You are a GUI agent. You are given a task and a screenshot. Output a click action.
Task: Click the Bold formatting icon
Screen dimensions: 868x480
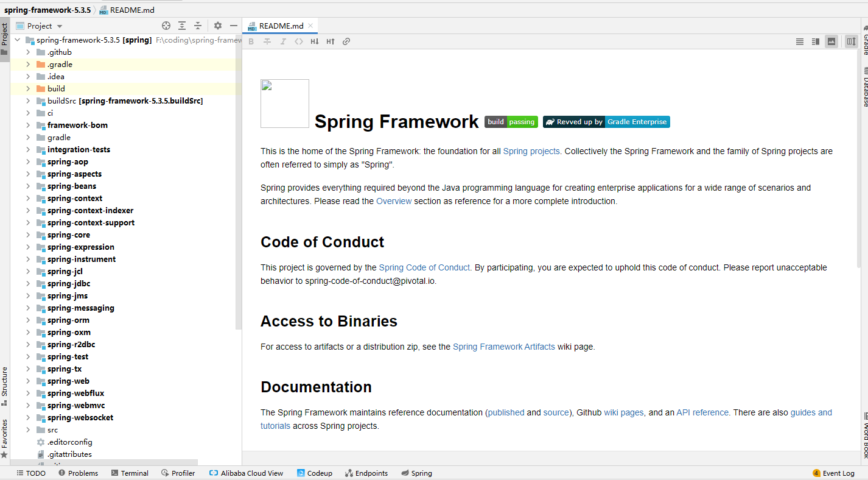click(x=251, y=41)
